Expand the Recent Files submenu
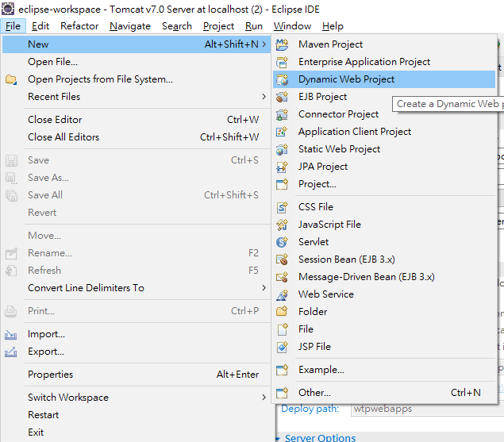This screenshot has width=504, height=442. (264, 97)
